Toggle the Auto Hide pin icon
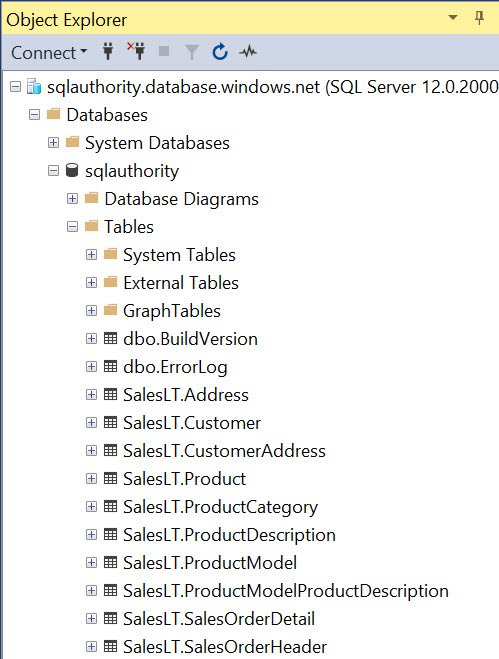 (479, 18)
